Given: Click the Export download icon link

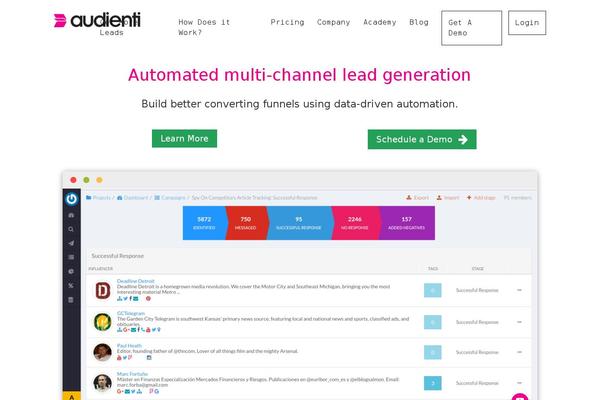Looking at the screenshot, I should tap(417, 198).
